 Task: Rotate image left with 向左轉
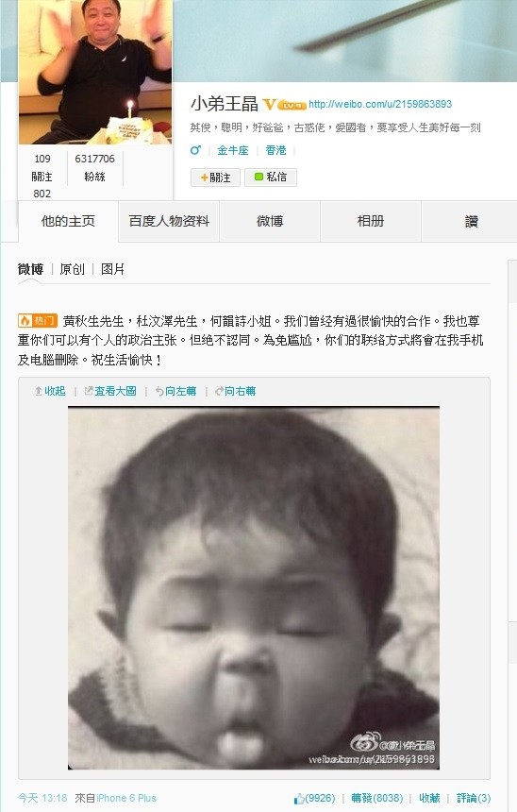[176, 391]
